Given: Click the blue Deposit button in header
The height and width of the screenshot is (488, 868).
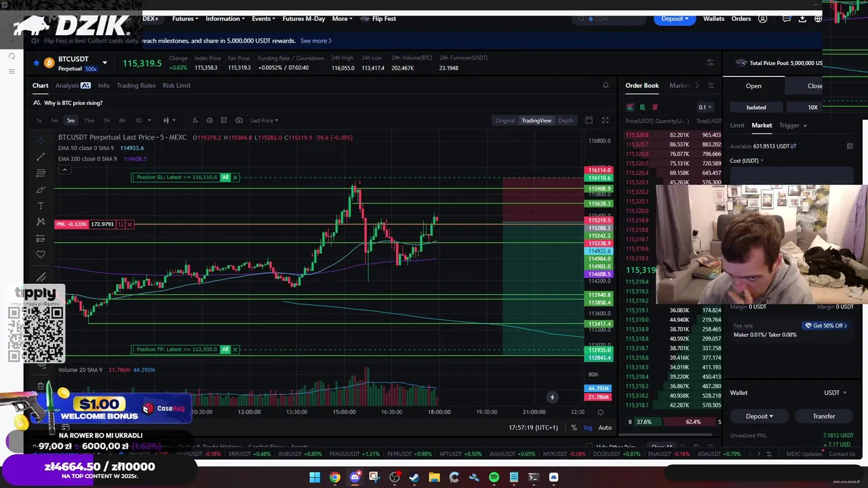Looking at the screenshot, I should pyautogui.click(x=675, y=19).
